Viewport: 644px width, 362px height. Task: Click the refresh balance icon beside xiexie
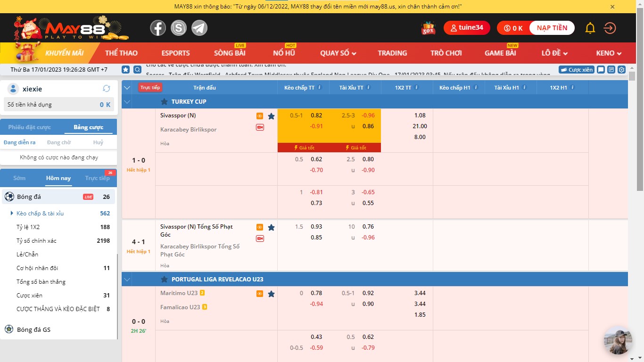(107, 89)
